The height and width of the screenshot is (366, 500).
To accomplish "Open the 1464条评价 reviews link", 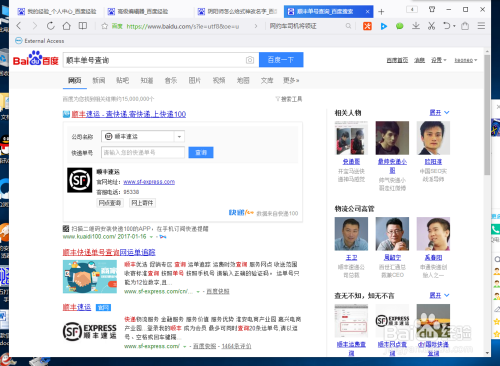I will (x=236, y=346).
